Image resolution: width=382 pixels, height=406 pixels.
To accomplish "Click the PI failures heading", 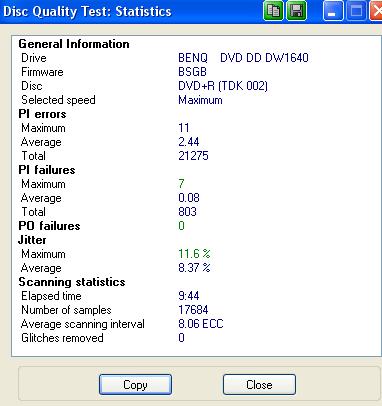I will [x=47, y=170].
